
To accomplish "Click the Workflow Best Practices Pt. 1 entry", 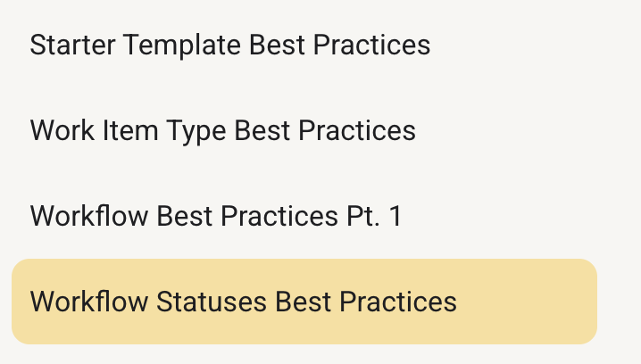I will pyautogui.click(x=216, y=216).
